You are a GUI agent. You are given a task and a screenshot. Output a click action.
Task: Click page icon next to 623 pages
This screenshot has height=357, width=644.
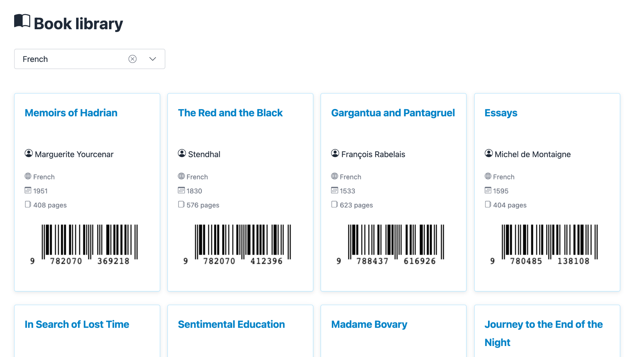click(335, 205)
